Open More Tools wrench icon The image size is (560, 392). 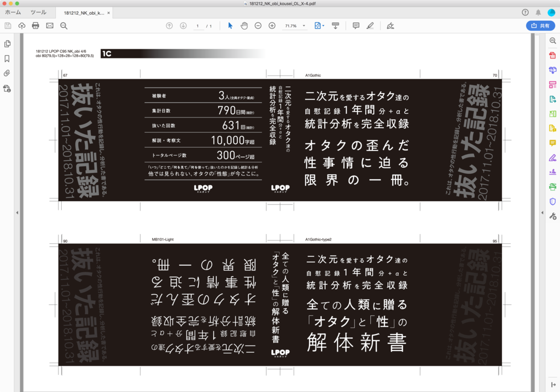552,216
